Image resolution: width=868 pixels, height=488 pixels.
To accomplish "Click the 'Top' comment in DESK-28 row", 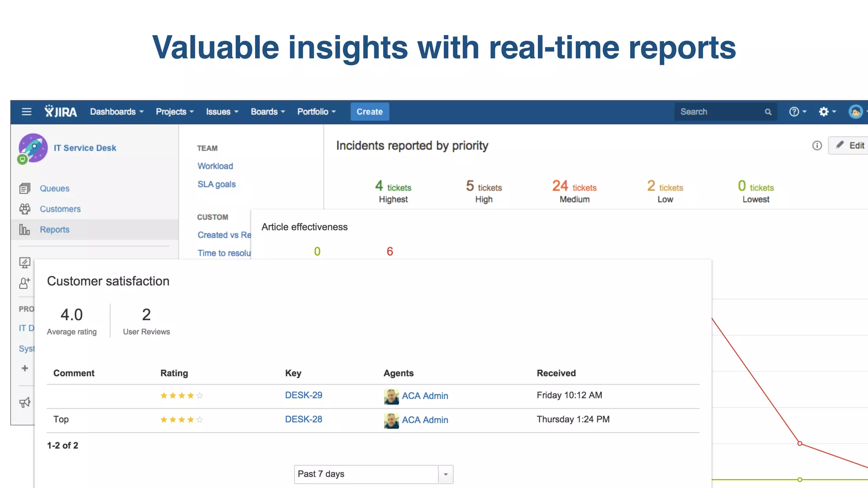I will point(61,419).
